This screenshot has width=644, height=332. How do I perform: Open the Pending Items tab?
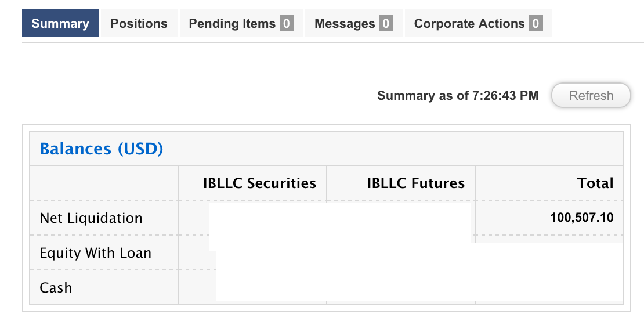[x=232, y=24]
